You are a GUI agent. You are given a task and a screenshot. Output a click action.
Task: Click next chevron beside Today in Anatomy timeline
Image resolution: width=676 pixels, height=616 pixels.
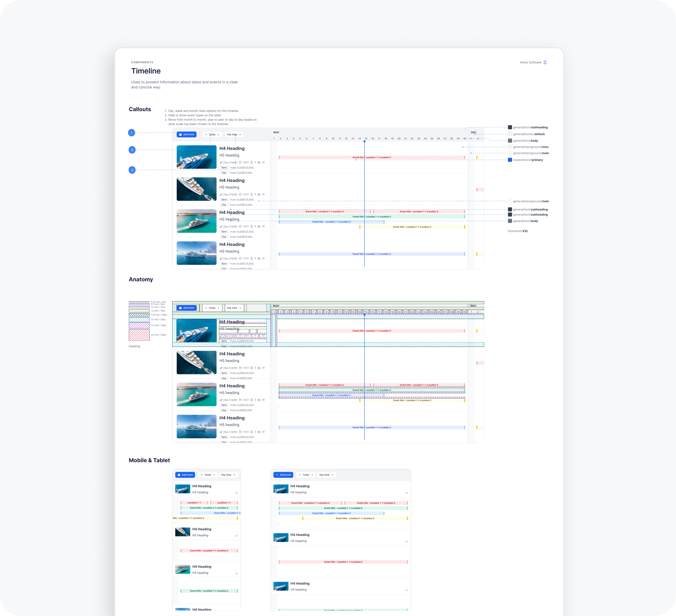tap(219, 308)
